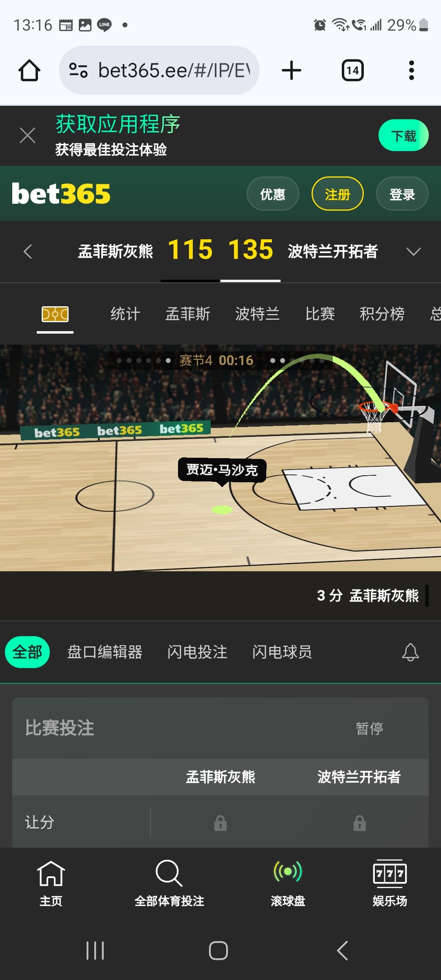Select the 全部 market filter

pyautogui.click(x=27, y=652)
